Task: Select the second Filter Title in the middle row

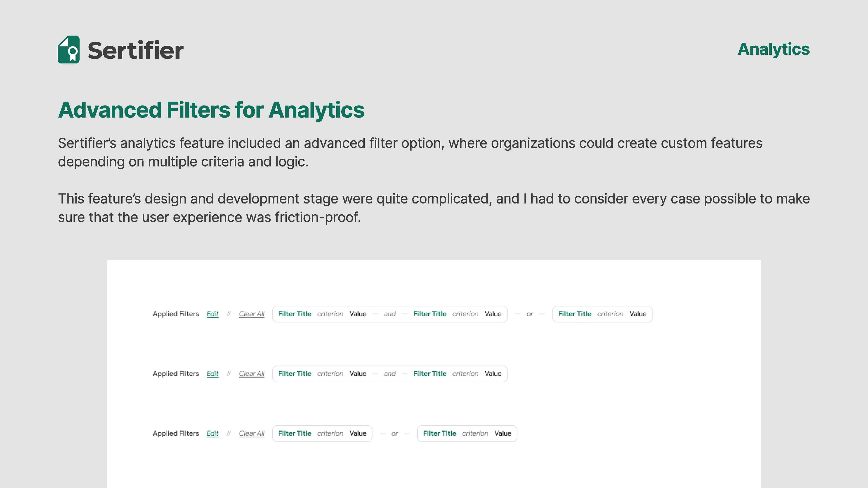Action: tap(430, 373)
